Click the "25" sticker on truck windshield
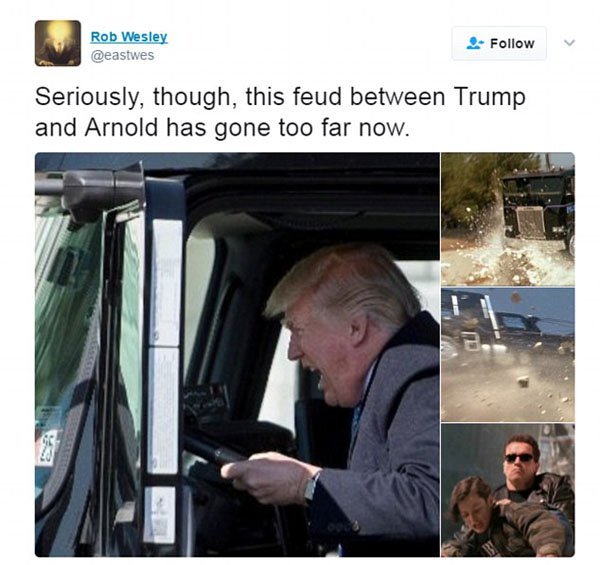Image resolution: width=600 pixels, height=565 pixels. pyautogui.click(x=46, y=448)
